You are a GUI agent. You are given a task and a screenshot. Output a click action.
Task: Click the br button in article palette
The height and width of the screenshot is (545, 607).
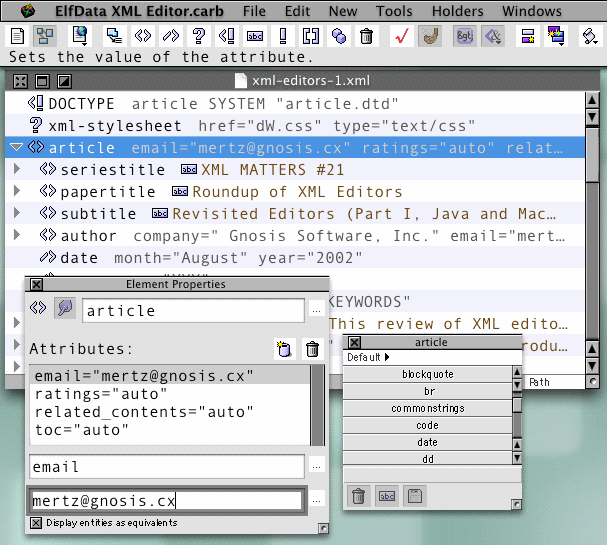427,391
